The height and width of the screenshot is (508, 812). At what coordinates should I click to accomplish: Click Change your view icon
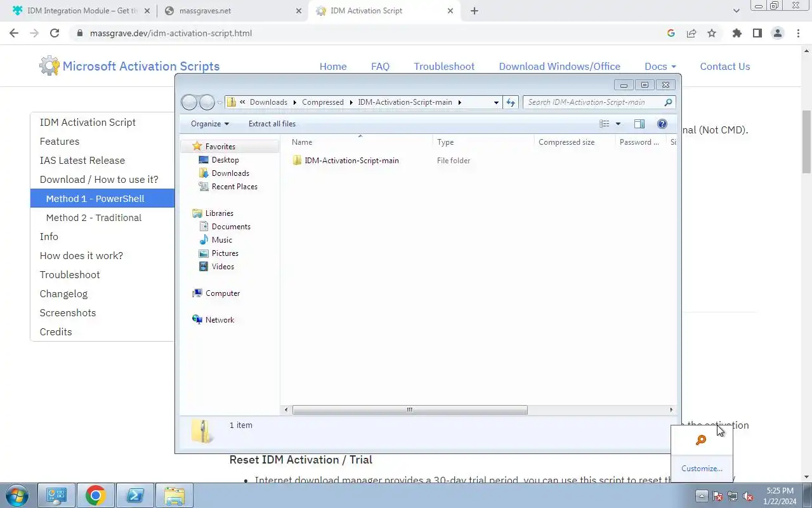tap(605, 124)
